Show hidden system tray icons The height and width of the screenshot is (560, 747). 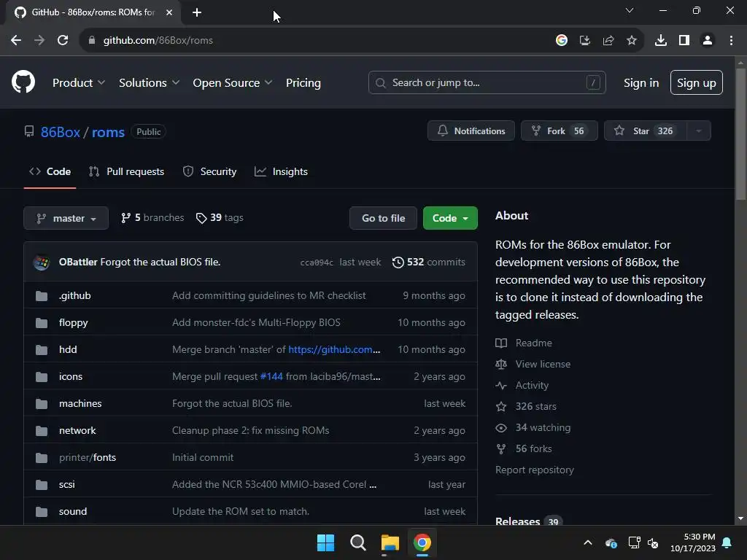pos(588,542)
